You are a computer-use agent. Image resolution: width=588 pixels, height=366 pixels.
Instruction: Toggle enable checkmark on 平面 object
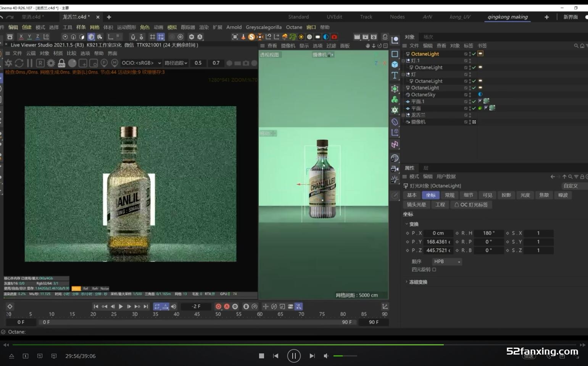pos(474,108)
